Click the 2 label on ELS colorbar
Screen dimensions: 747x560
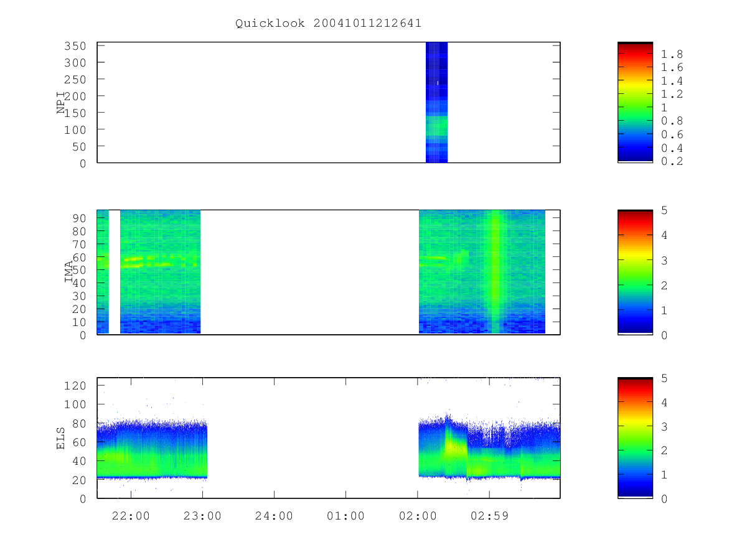coord(664,450)
